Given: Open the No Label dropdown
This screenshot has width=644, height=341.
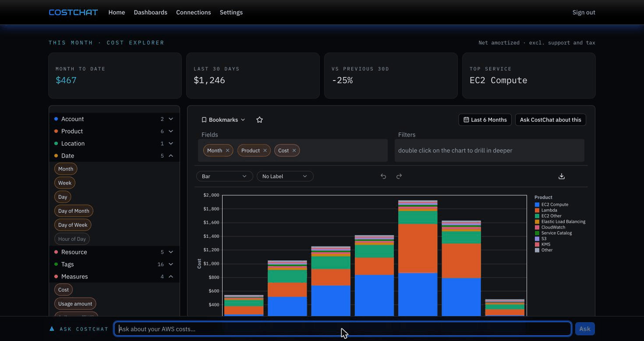Looking at the screenshot, I should (x=285, y=176).
